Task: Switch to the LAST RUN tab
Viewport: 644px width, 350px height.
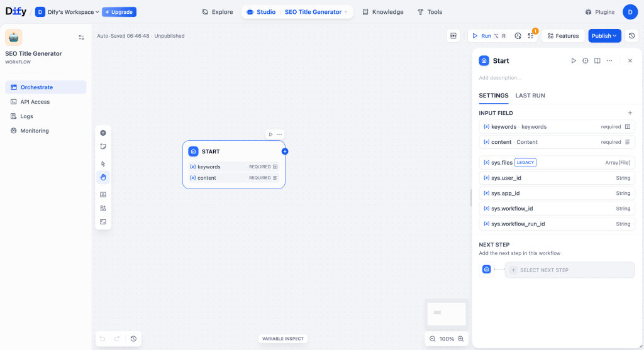Action: click(x=530, y=96)
